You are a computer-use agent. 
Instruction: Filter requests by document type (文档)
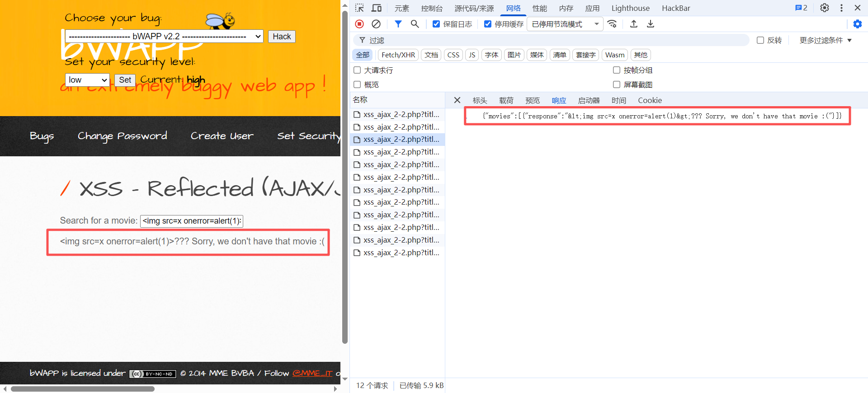pos(431,55)
